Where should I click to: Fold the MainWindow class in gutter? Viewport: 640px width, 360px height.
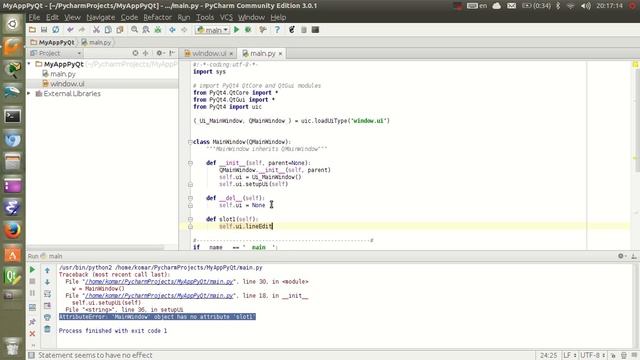190,142
